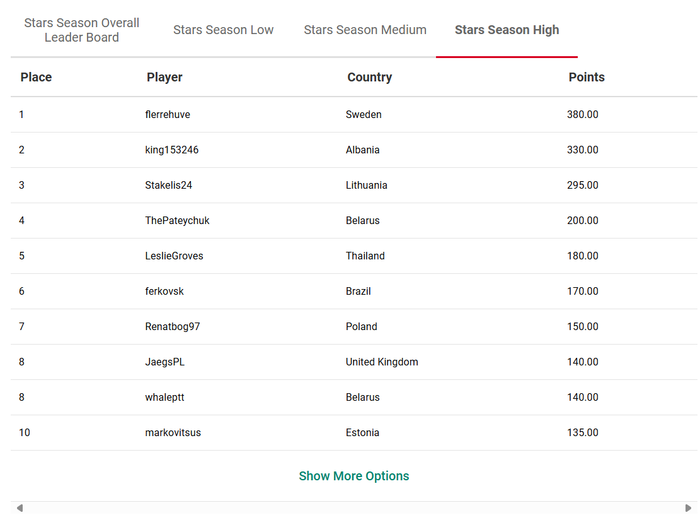Open the Stars Season Overall Leader Board tab
The image size is (700, 515).
pos(82,30)
